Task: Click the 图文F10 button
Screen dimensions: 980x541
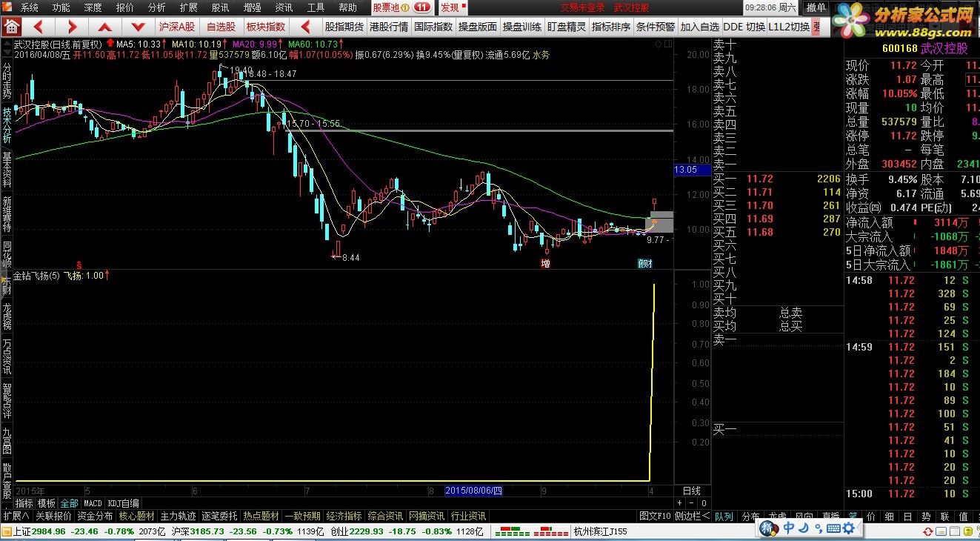Action: [x=655, y=516]
